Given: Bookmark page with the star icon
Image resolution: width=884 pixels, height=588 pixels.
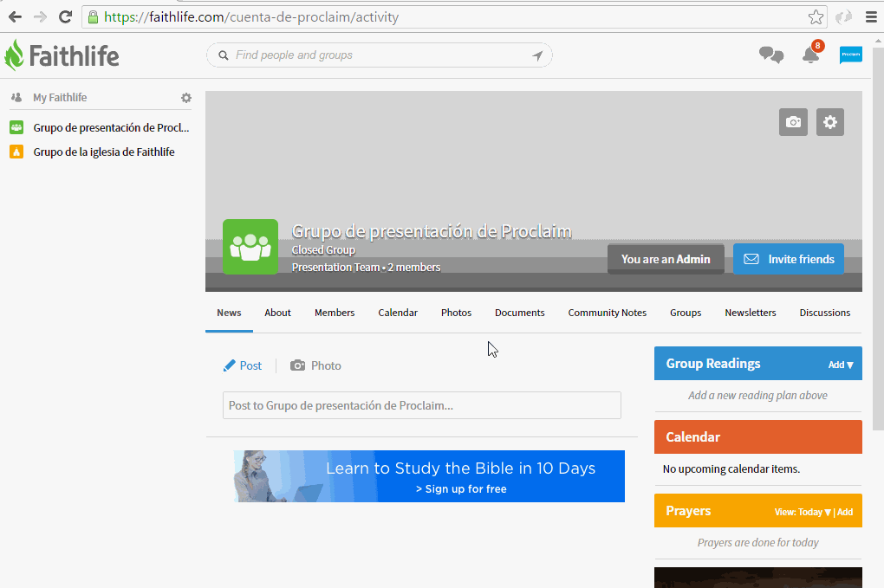Looking at the screenshot, I should tap(816, 17).
